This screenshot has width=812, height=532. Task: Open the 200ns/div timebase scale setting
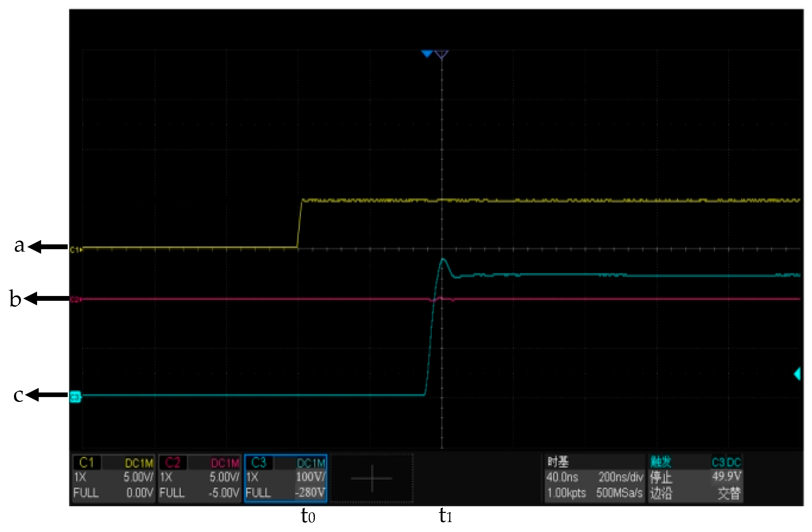621,477
